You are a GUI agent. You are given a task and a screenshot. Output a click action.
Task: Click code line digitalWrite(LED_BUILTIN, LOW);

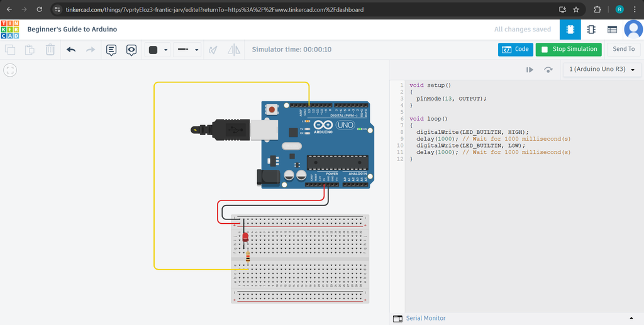(x=470, y=146)
